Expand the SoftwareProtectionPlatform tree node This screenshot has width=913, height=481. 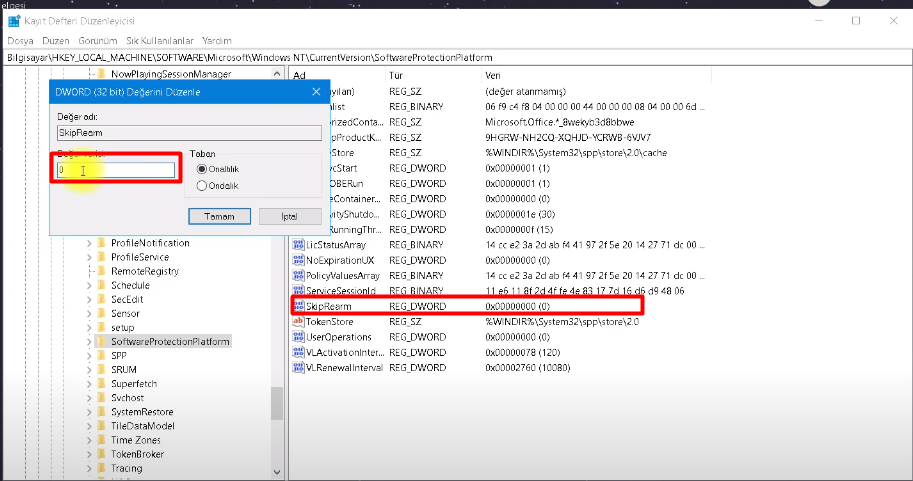[89, 341]
